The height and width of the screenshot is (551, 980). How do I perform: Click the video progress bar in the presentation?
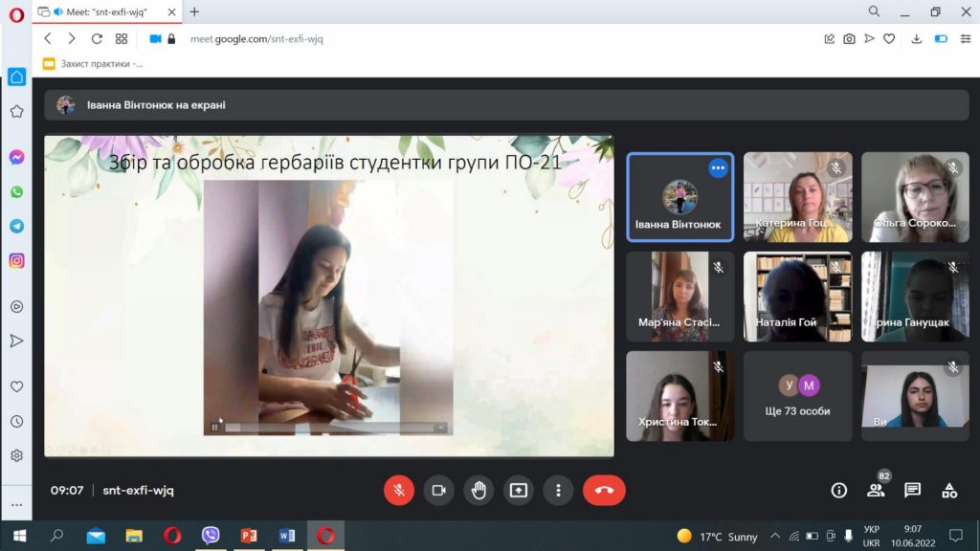[329, 428]
